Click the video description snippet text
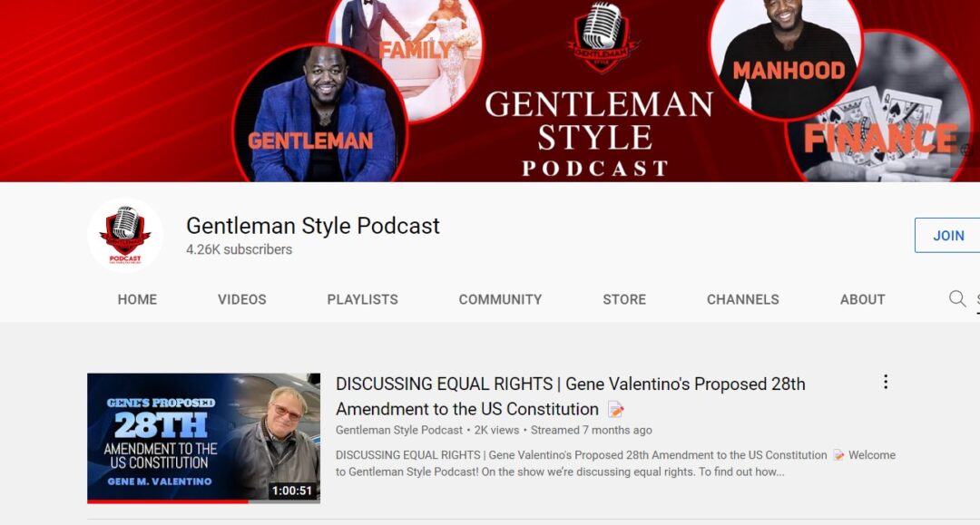Screen dimensions: 980x525 [615, 463]
